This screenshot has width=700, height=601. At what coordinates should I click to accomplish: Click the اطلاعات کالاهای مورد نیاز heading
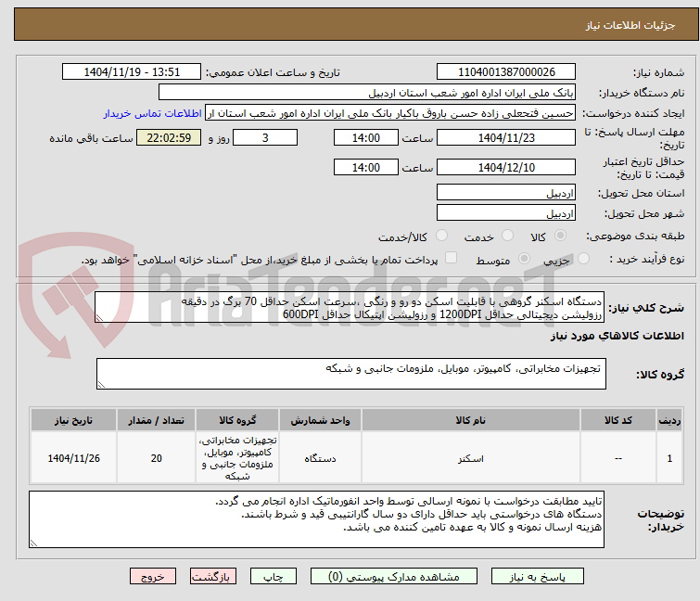tap(617, 336)
